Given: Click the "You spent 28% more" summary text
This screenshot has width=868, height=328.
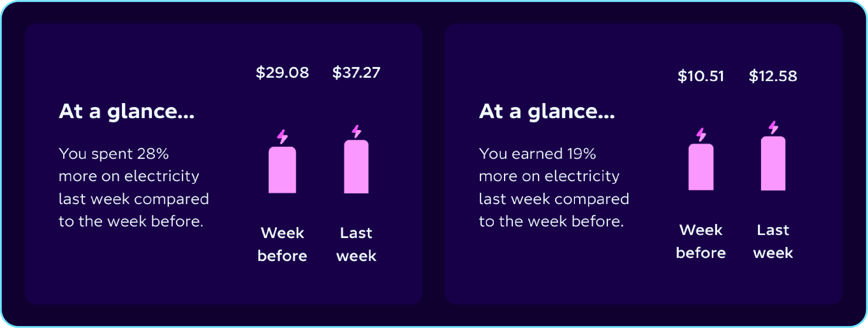Looking at the screenshot, I should point(134,187).
